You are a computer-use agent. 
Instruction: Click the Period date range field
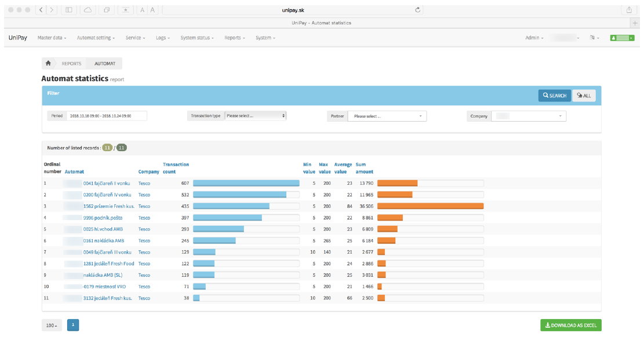107,116
